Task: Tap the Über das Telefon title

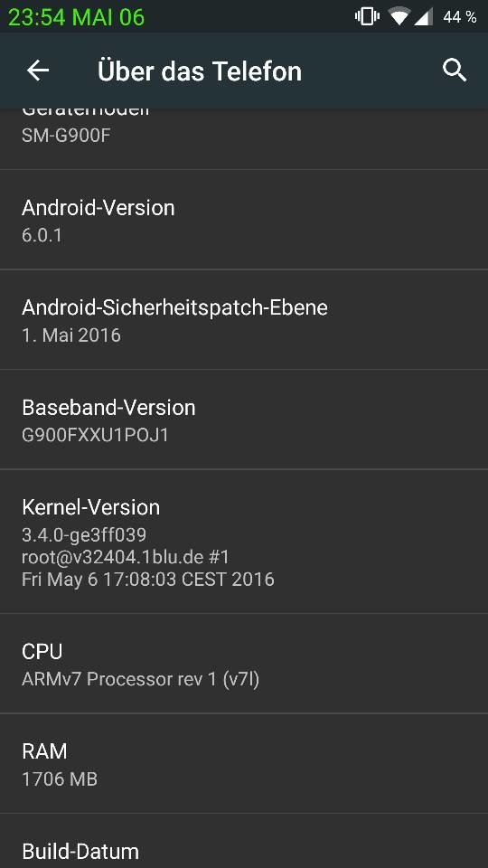Action: click(200, 71)
